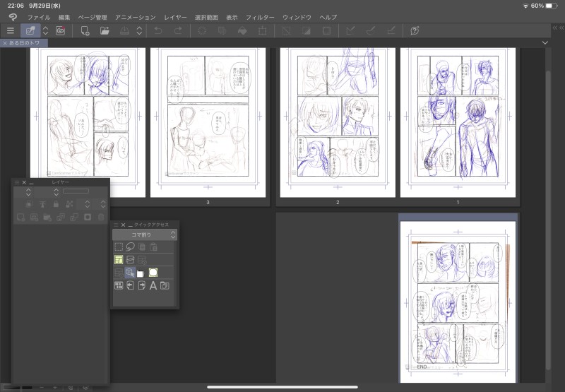Add a new raster layer
Viewport: 565px width, 392px height.
click(20, 218)
